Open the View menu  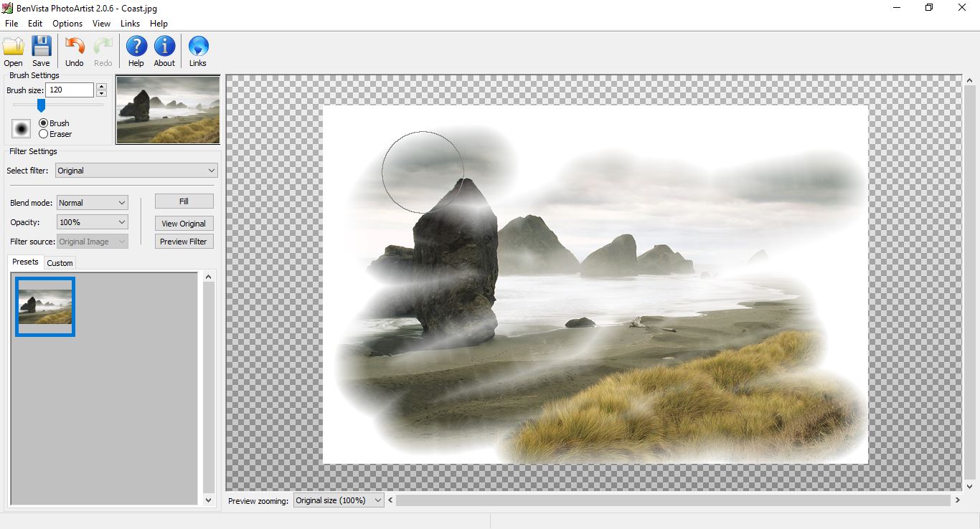101,24
